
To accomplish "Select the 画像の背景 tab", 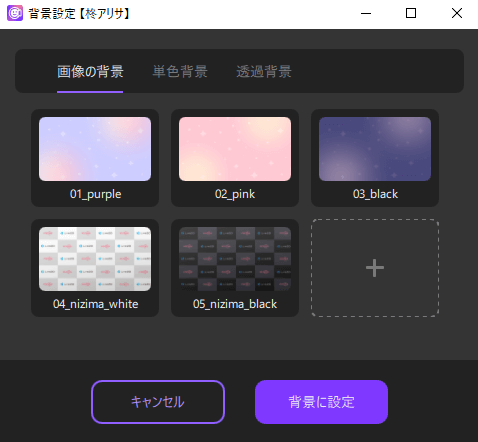I will (x=90, y=72).
